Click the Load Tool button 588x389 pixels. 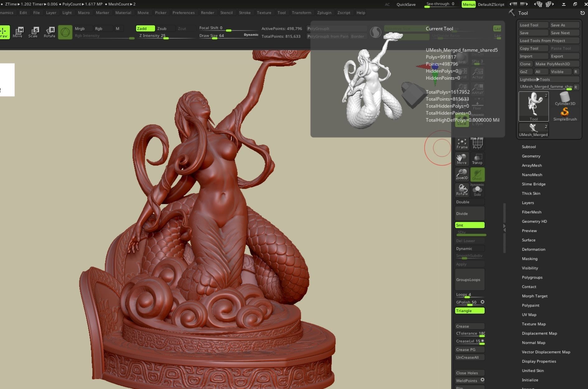[x=533, y=25]
